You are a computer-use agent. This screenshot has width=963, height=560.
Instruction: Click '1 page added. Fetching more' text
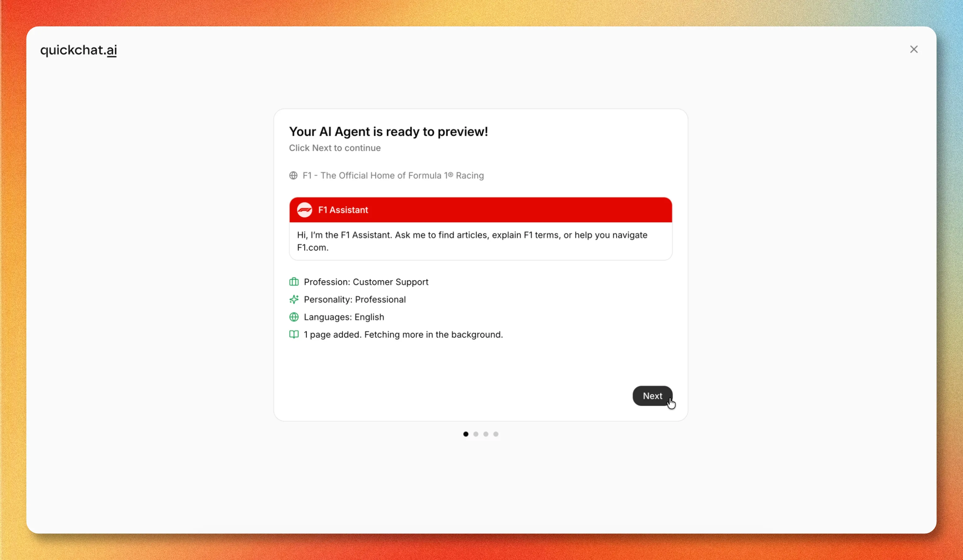pyautogui.click(x=403, y=335)
